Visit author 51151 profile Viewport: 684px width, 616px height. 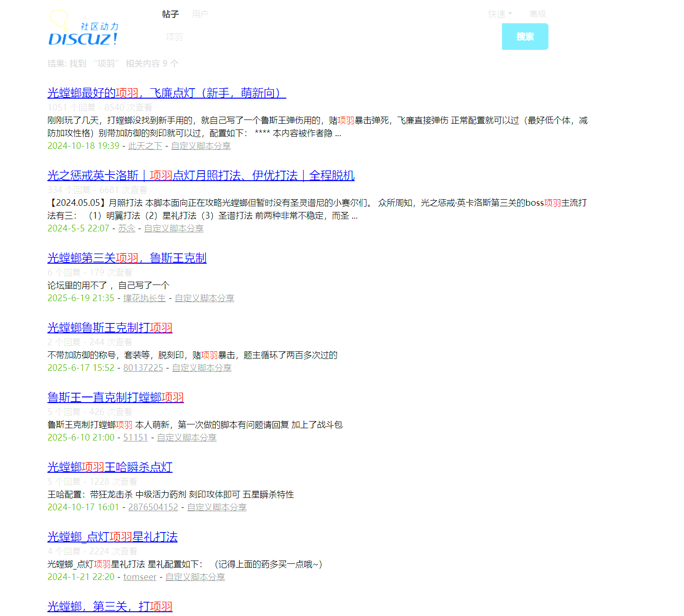pyautogui.click(x=136, y=438)
